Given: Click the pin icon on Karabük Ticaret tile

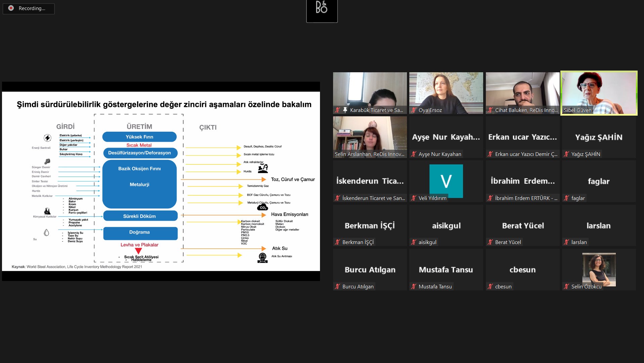Looking at the screenshot, I should click(x=345, y=110).
